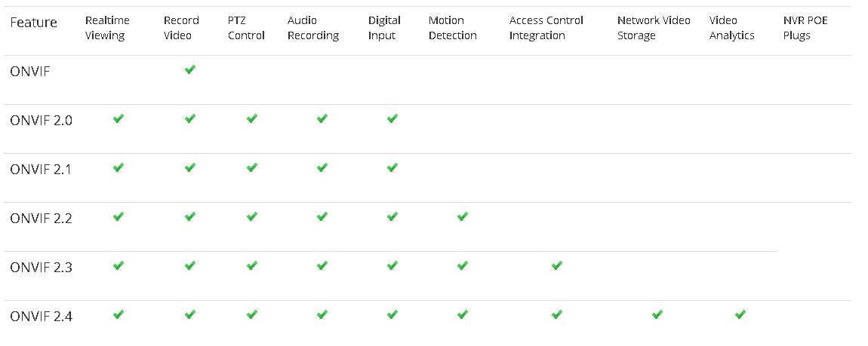Click the Feature column header
Screen dimensions: 868x346
[33, 23]
